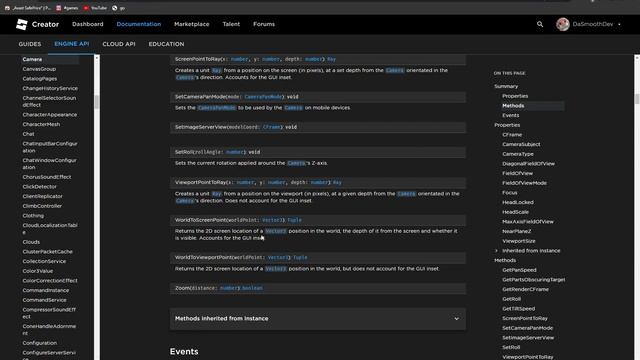Jump to DiagonalFieldOfView in outline

529,164
